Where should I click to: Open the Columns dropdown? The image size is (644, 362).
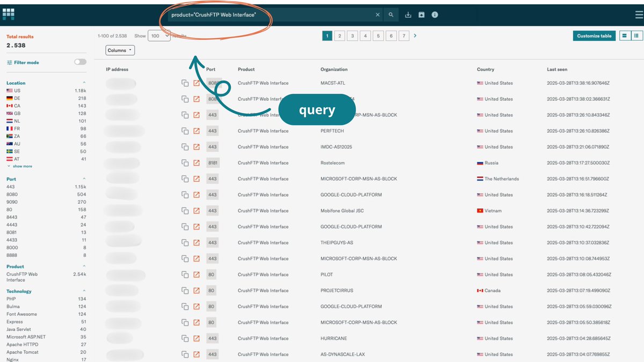(120, 50)
